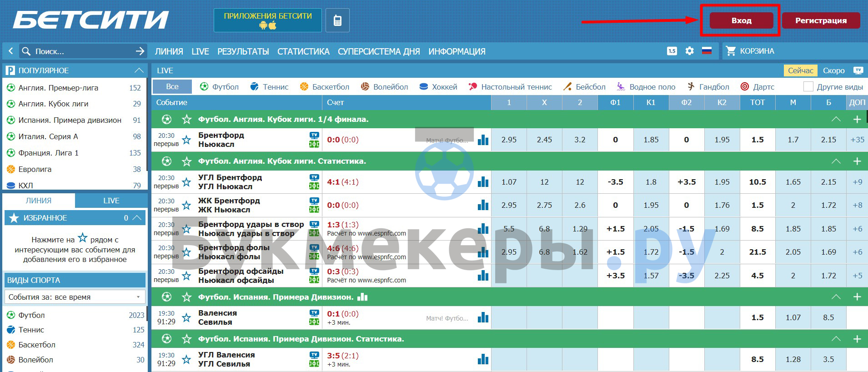Go to the РЕЗУЛЬТАТЫ menu
This screenshot has height=372, width=868.
[x=243, y=51]
